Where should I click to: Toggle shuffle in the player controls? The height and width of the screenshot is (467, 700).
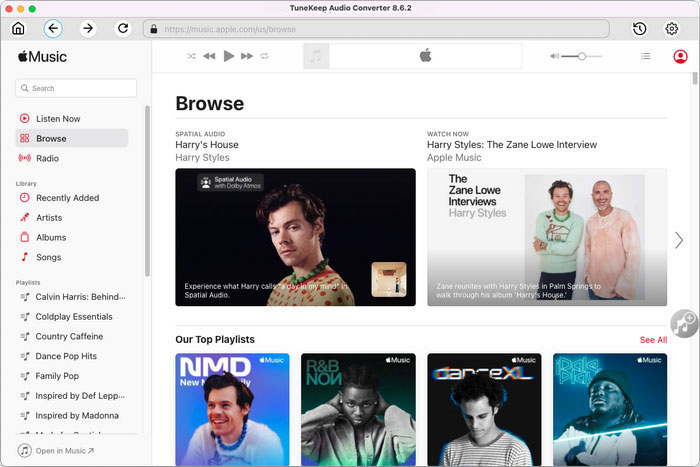tap(191, 56)
